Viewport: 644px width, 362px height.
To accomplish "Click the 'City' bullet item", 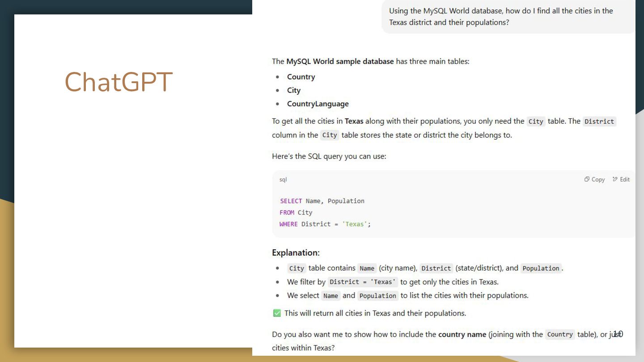I will 294,90.
